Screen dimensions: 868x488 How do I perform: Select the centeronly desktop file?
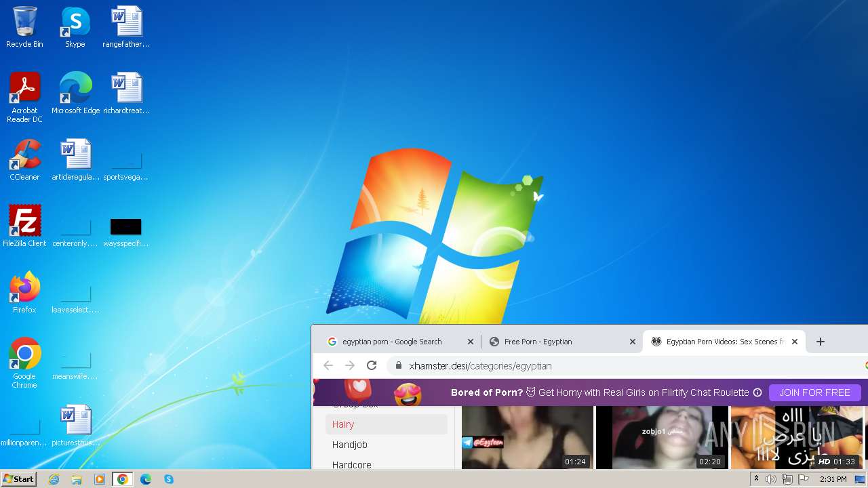coord(75,232)
